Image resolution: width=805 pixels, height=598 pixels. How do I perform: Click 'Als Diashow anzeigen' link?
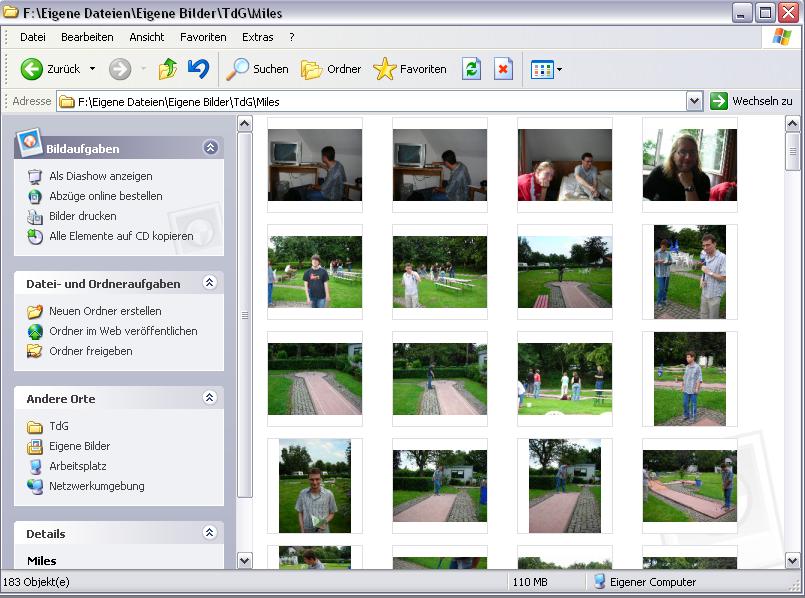click(100, 176)
